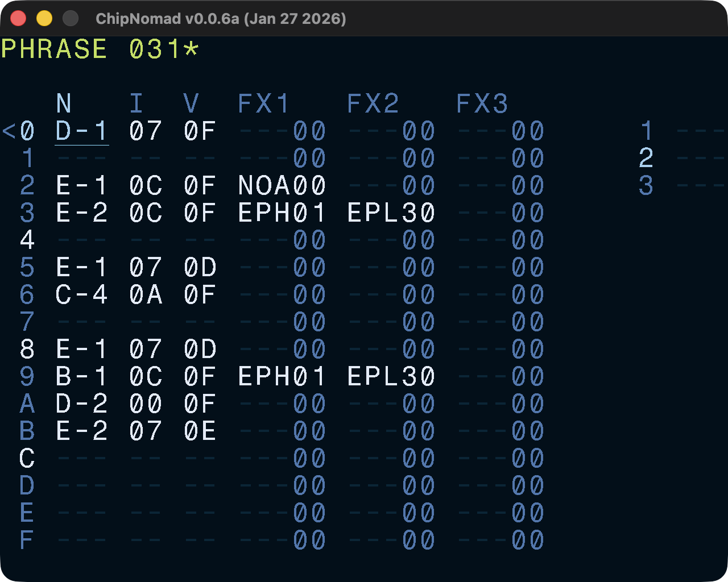Click the empty note cell in row C
This screenshot has width=728, height=582.
[82, 459]
